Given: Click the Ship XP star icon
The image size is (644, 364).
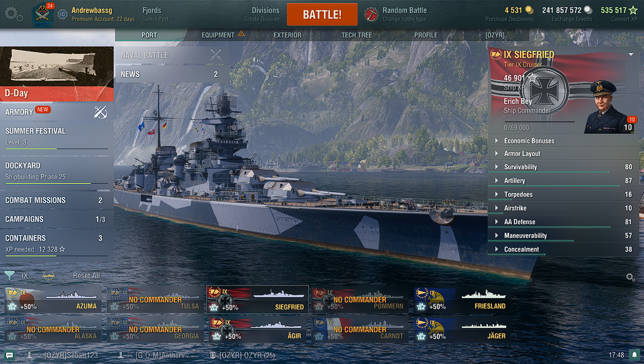Looking at the screenshot, I should pyautogui.click(x=532, y=78).
